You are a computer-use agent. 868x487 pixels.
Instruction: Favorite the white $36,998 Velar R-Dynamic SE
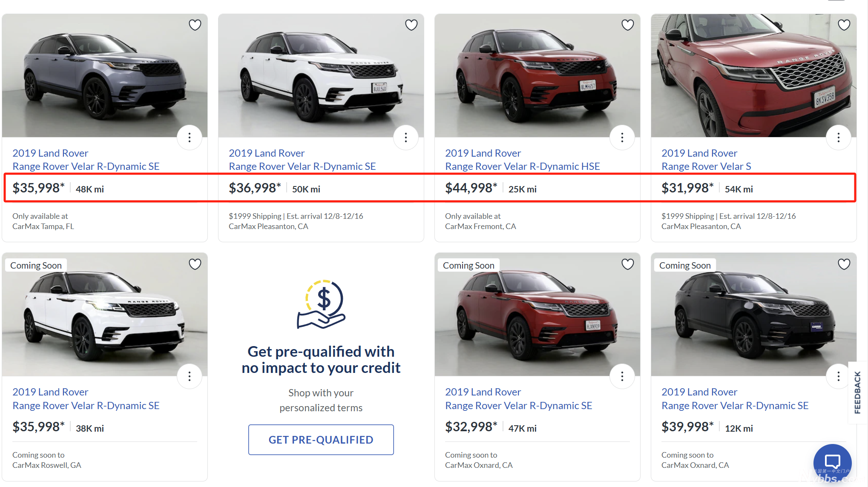411,25
